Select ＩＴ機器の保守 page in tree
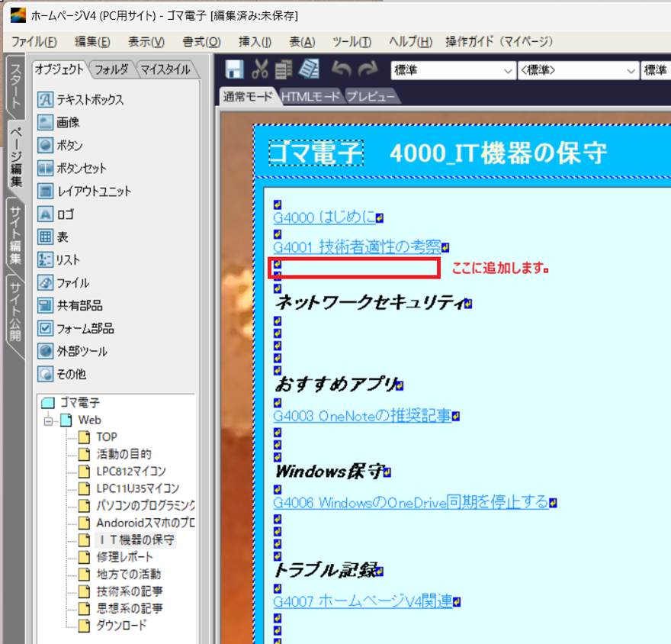671x644 pixels. 136,539
